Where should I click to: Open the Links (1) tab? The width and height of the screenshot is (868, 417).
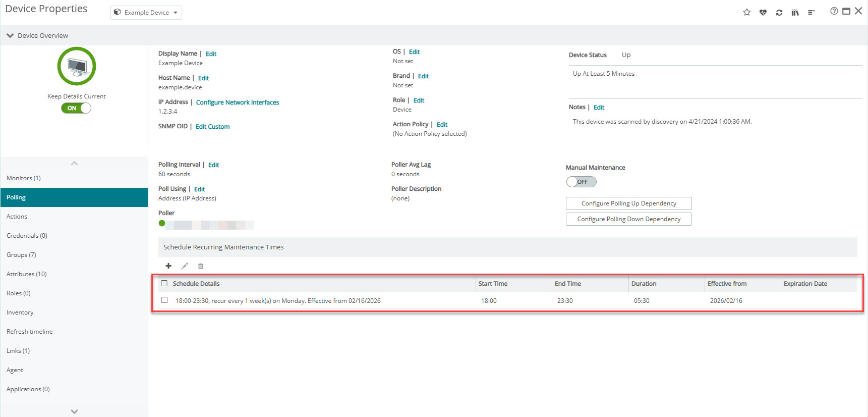point(74,351)
